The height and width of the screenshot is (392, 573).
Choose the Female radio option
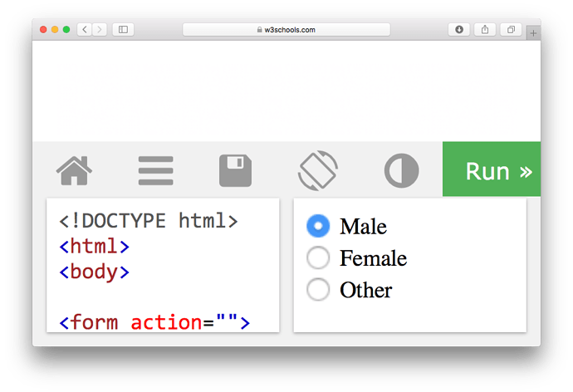pos(318,258)
